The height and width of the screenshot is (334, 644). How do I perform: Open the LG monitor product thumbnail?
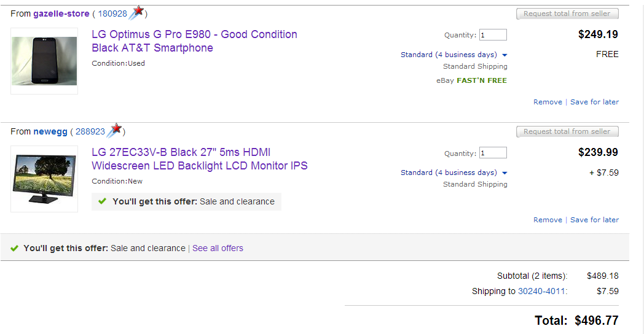point(44,179)
